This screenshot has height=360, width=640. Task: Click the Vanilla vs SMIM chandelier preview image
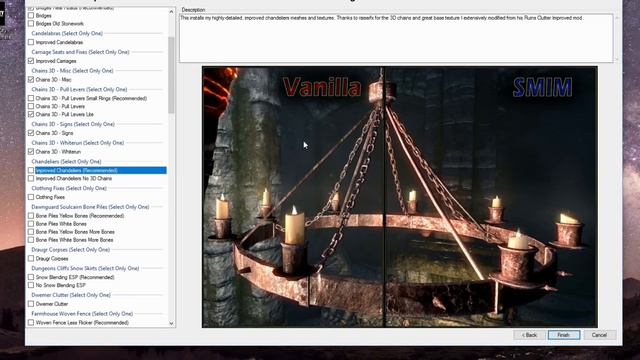coord(400,197)
